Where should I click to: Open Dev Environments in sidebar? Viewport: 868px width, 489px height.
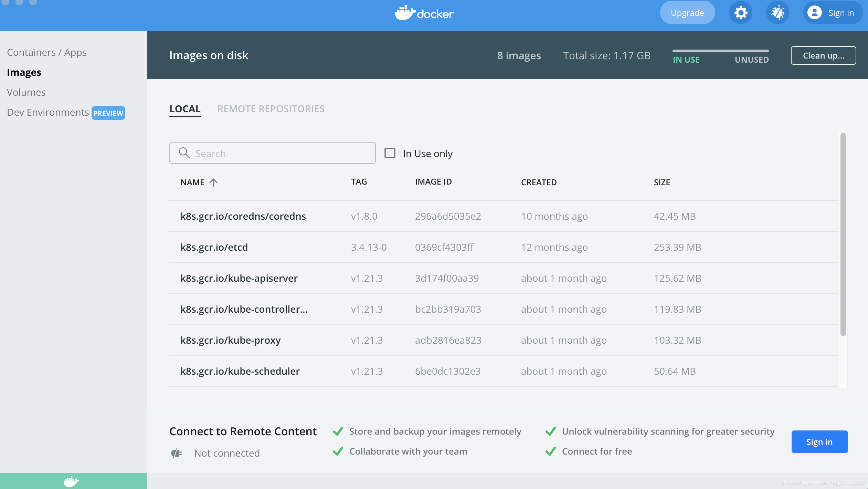point(48,112)
